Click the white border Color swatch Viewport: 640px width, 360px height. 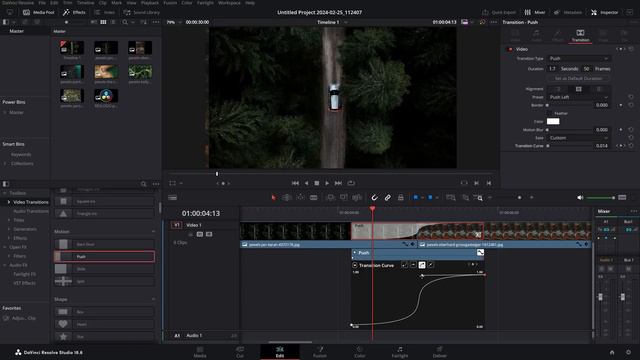click(x=553, y=121)
